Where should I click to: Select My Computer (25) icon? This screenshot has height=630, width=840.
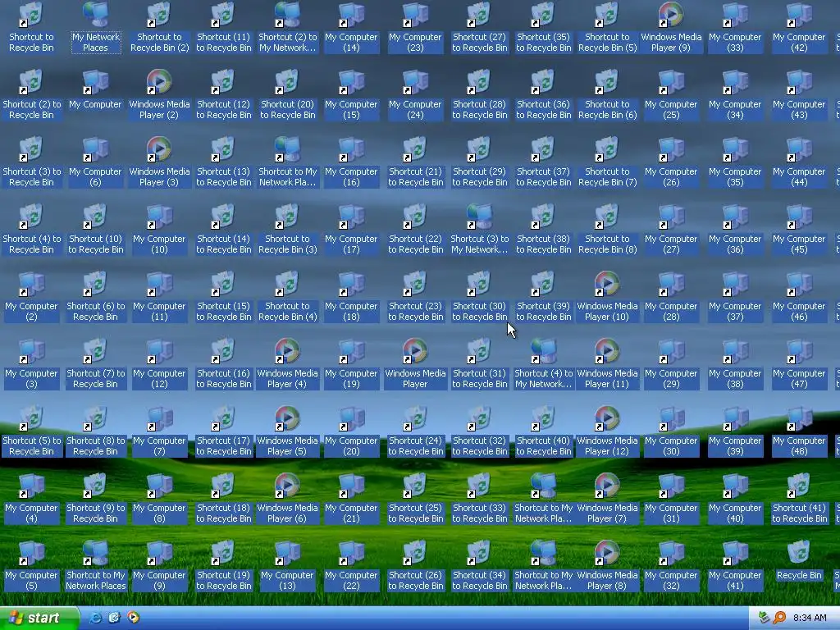click(671, 95)
